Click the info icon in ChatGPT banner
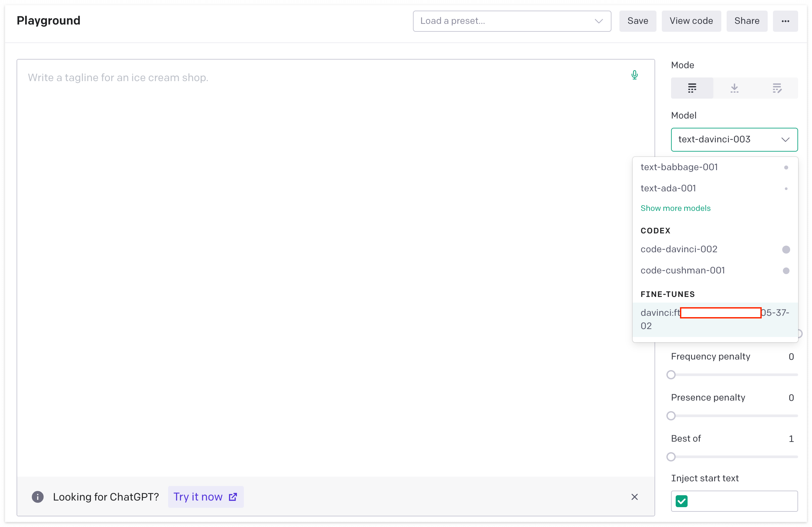812x527 pixels. (37, 497)
